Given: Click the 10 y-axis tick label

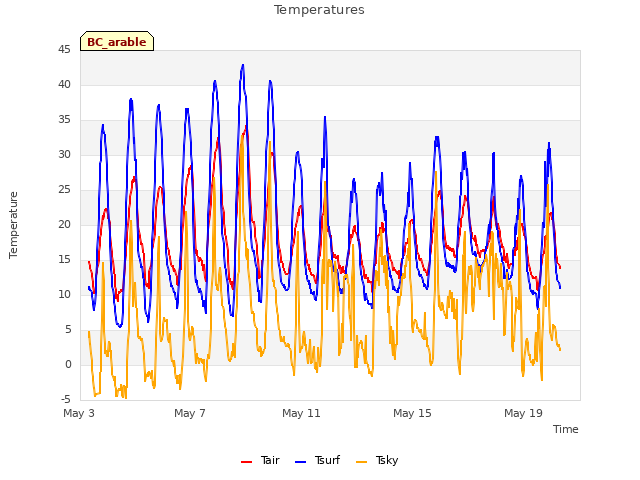Looking at the screenshot, I should point(64,294).
